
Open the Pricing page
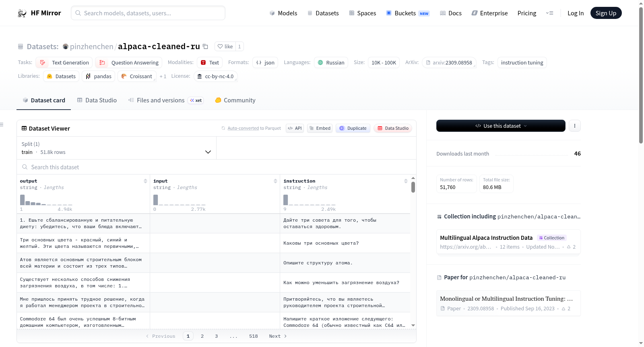point(527,13)
